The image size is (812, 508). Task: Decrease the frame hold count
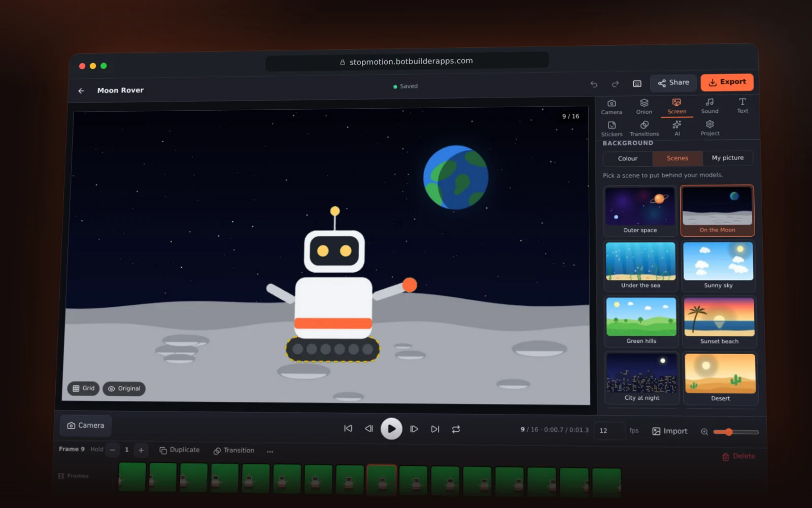(113, 450)
